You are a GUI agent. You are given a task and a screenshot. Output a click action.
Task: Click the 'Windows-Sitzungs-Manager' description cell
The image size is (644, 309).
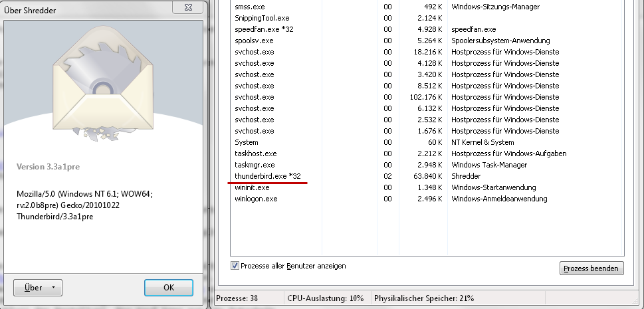click(495, 7)
